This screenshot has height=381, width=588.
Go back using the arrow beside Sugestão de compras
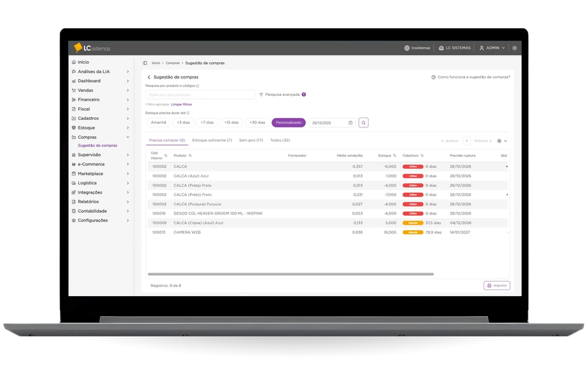coord(149,77)
